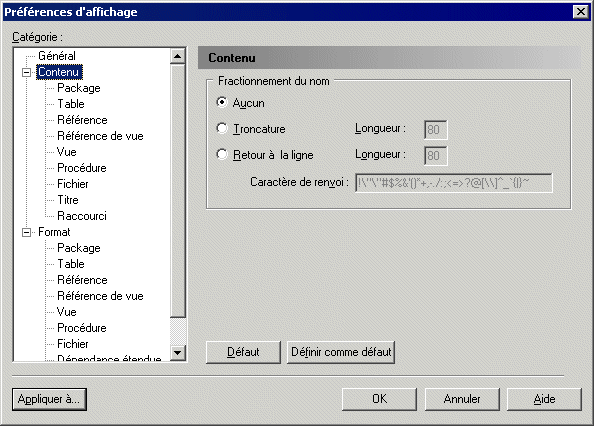This screenshot has width=594, height=426.
Task: Collapse the Format tree node
Action: 27,232
